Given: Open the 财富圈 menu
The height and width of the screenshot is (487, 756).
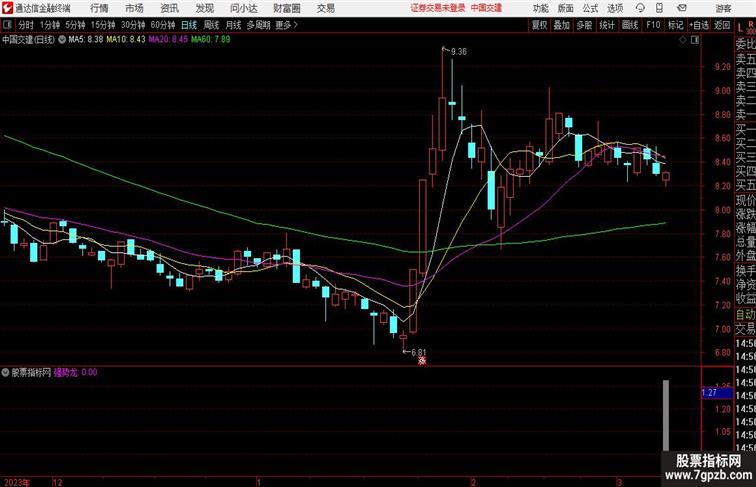Looking at the screenshot, I should (x=287, y=8).
